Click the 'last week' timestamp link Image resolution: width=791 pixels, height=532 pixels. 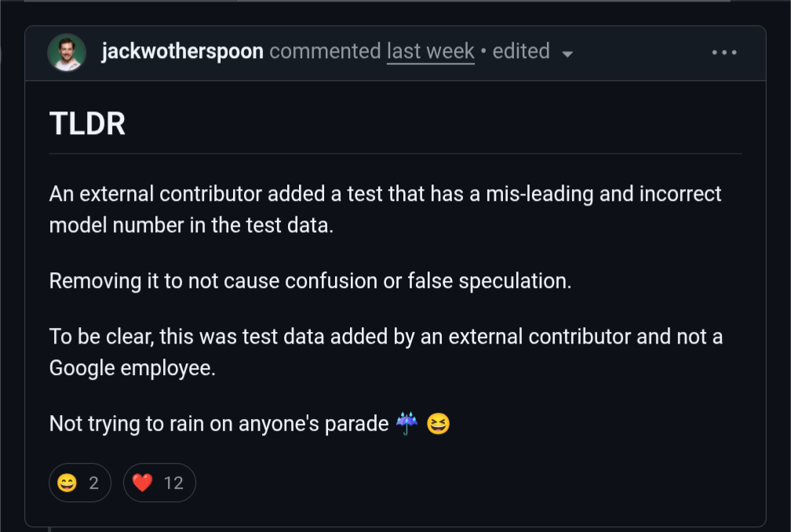[430, 52]
